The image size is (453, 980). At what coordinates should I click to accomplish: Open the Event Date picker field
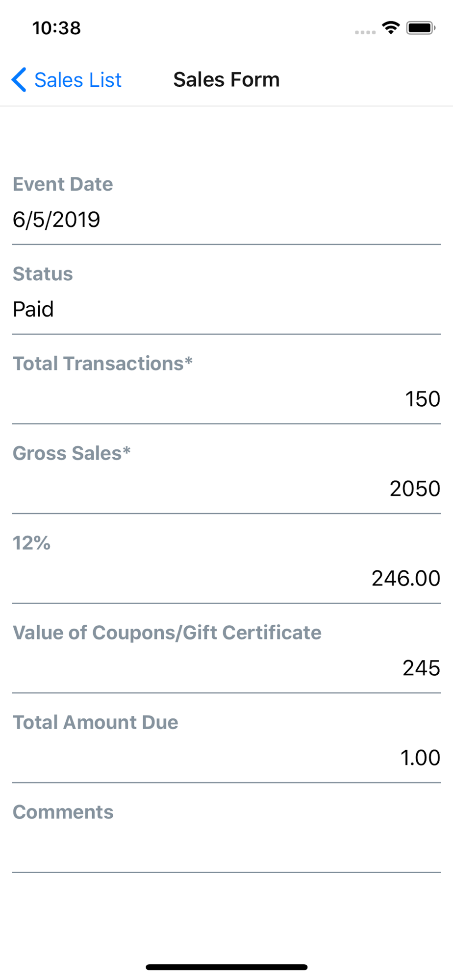(x=226, y=220)
